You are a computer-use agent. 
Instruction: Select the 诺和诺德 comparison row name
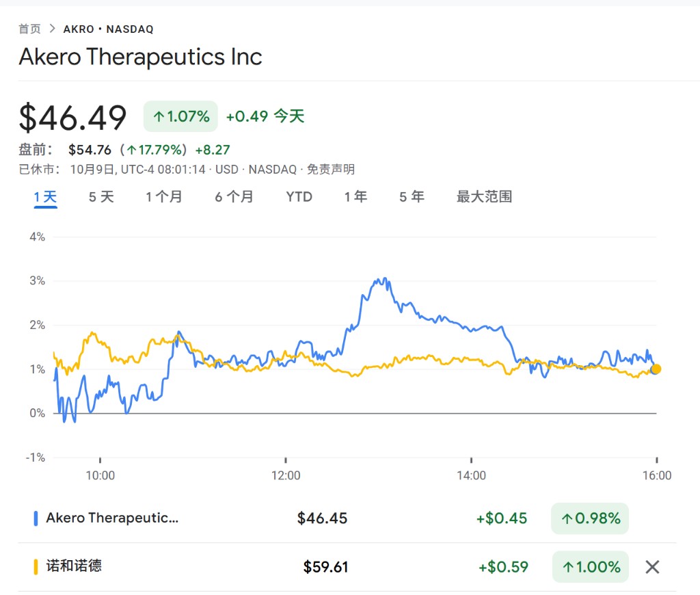coord(74,566)
